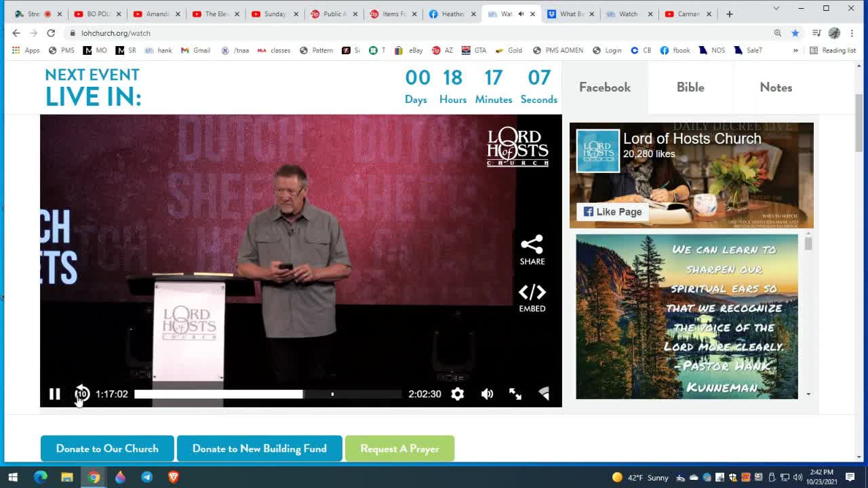Click the video progress bar
This screenshot has height=488, width=868.
pyautogui.click(x=268, y=394)
